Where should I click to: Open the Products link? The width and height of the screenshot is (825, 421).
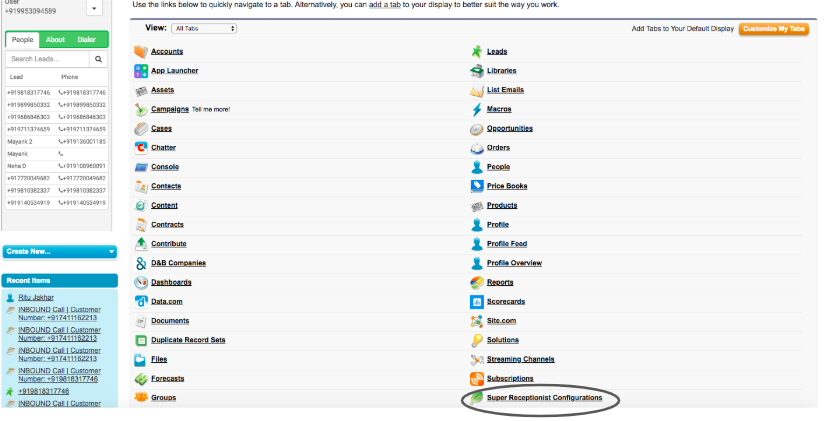coord(502,205)
